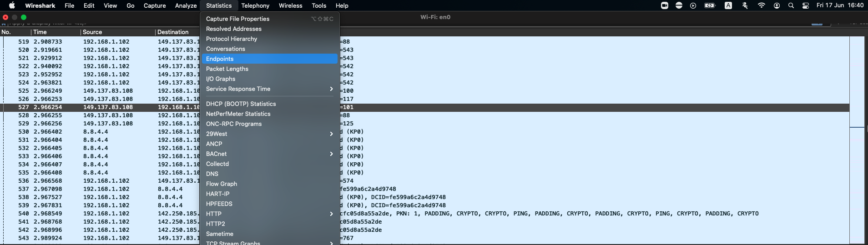This screenshot has height=245, width=868.
Task: Click the battery status icon
Action: coord(710,5)
